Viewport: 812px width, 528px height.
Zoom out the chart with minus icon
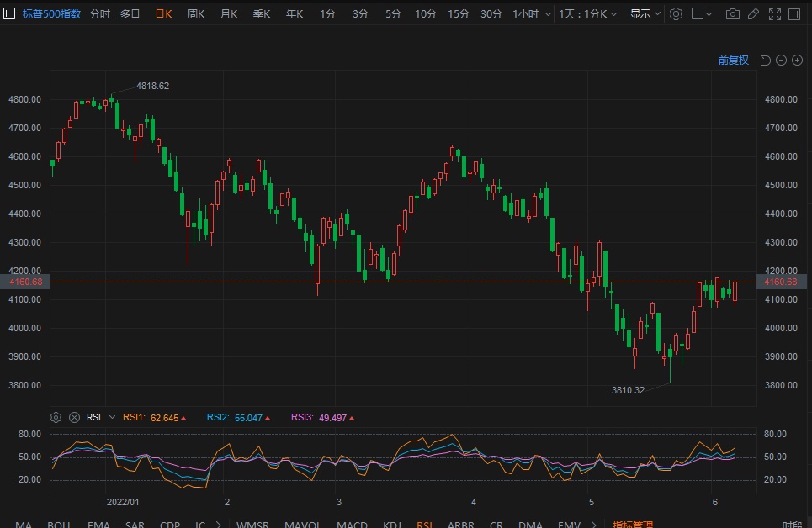point(781,61)
